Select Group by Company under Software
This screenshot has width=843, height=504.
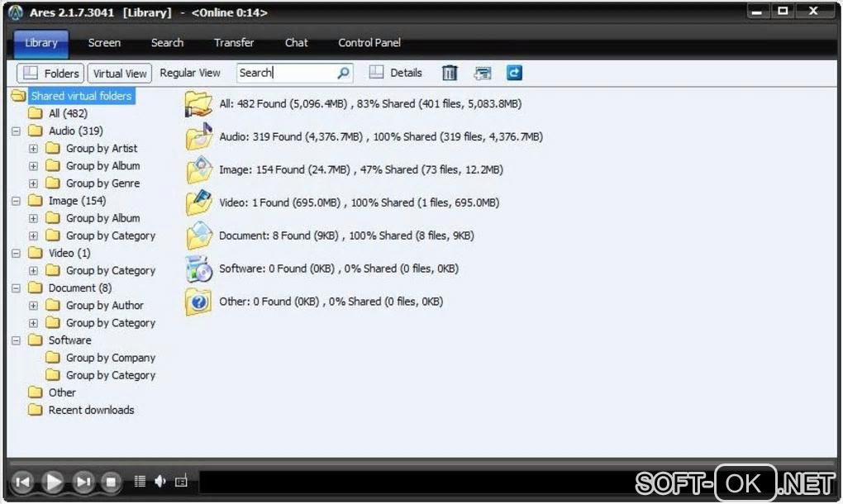point(110,358)
